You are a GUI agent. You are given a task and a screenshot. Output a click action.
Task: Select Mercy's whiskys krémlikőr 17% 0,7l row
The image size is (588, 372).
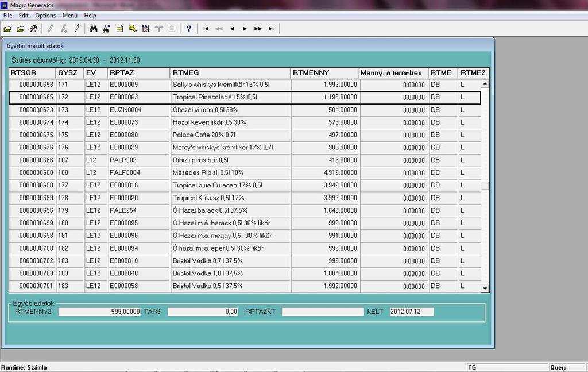pos(245,148)
